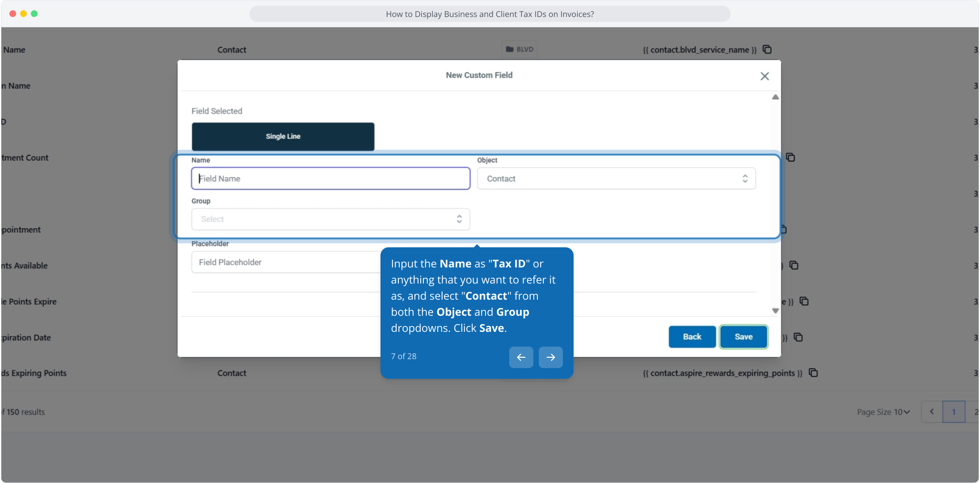The width and height of the screenshot is (980, 483).
Task: Go to previous tutorial step arrow
Action: pos(521,357)
